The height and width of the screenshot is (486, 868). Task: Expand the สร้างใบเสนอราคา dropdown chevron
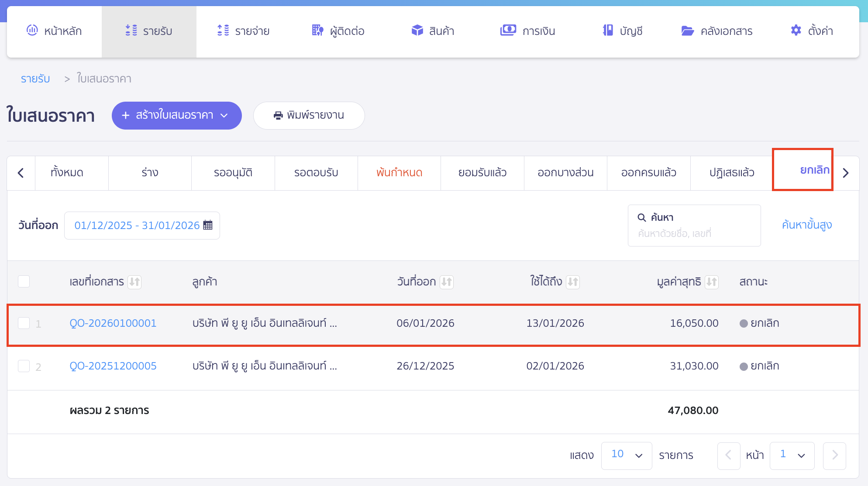(x=224, y=116)
